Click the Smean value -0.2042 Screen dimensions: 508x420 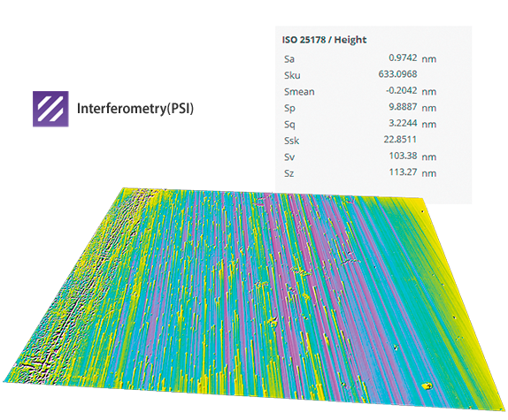[401, 90]
